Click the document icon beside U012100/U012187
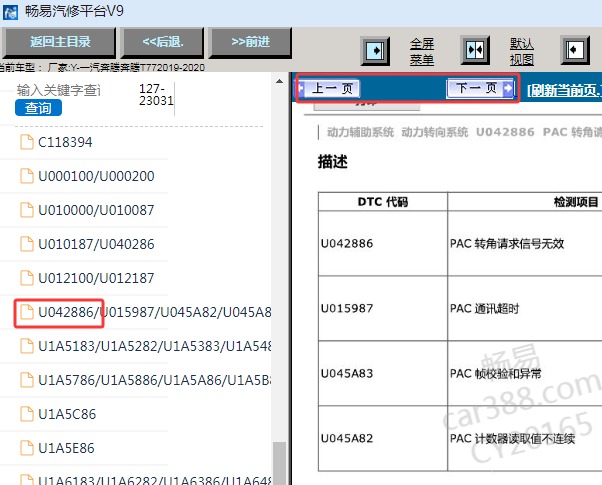Viewport: 602px width, 485px height. pyautogui.click(x=26, y=278)
